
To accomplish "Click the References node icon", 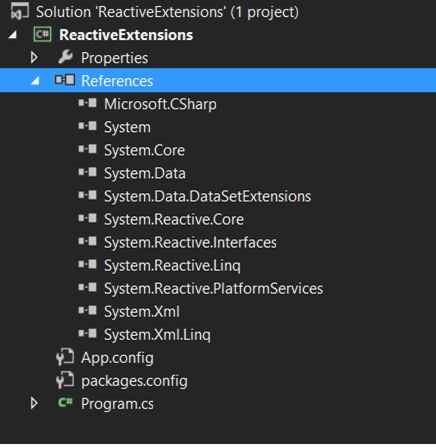I will [65, 80].
